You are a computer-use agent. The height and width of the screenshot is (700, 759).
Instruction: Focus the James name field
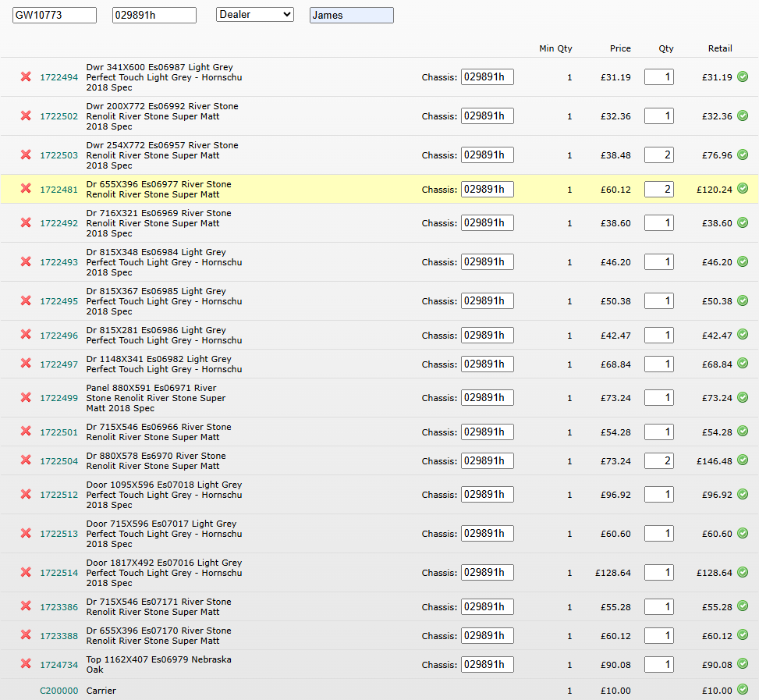(x=351, y=16)
